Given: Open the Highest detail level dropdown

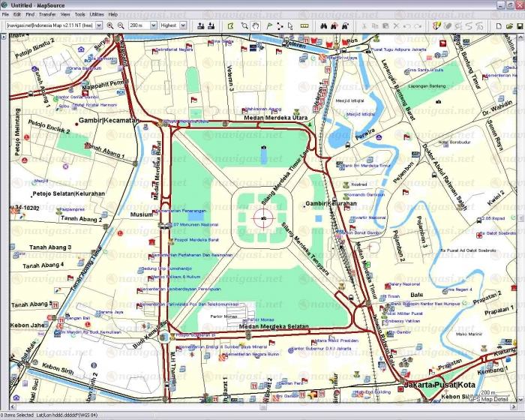Looking at the screenshot, I should [x=183, y=25].
